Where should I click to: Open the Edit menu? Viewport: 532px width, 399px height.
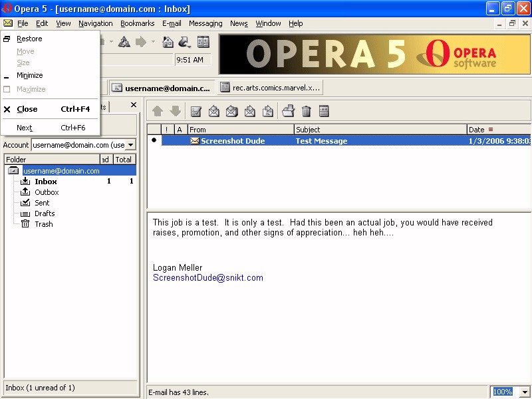pyautogui.click(x=42, y=23)
